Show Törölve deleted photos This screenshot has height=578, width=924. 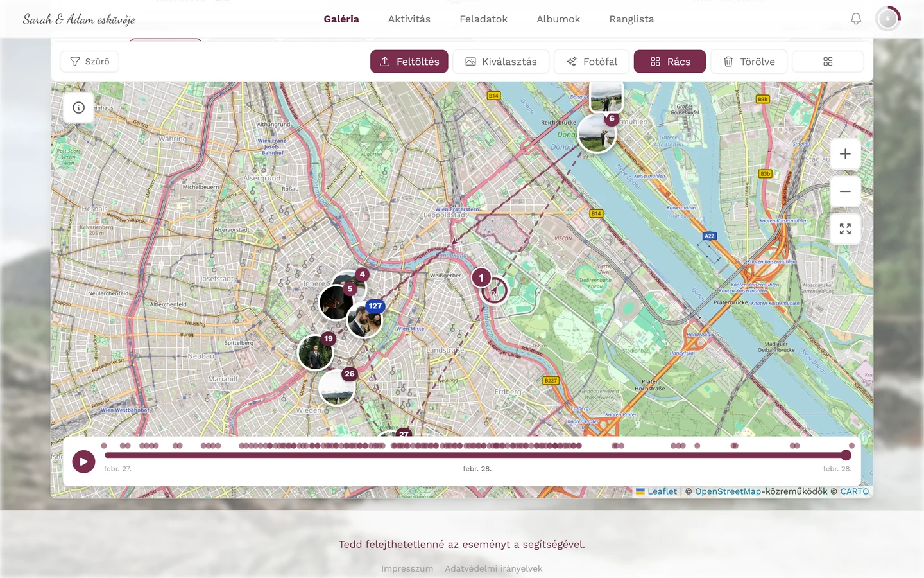(749, 62)
